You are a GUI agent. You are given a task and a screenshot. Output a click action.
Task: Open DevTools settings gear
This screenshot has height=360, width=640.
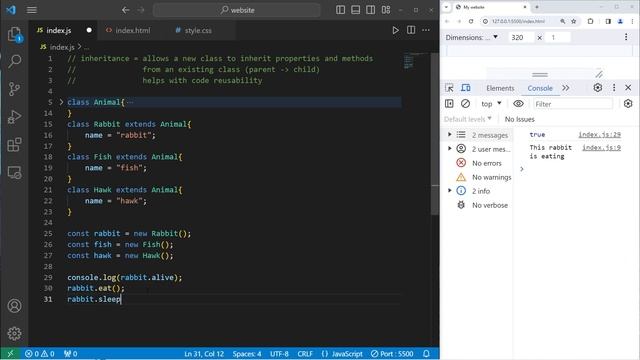tap(598, 88)
